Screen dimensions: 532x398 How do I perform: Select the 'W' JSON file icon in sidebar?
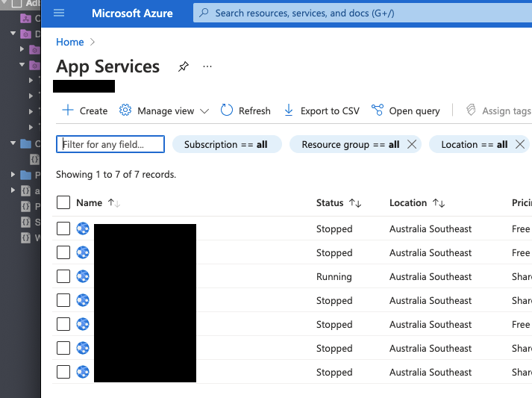click(26, 237)
